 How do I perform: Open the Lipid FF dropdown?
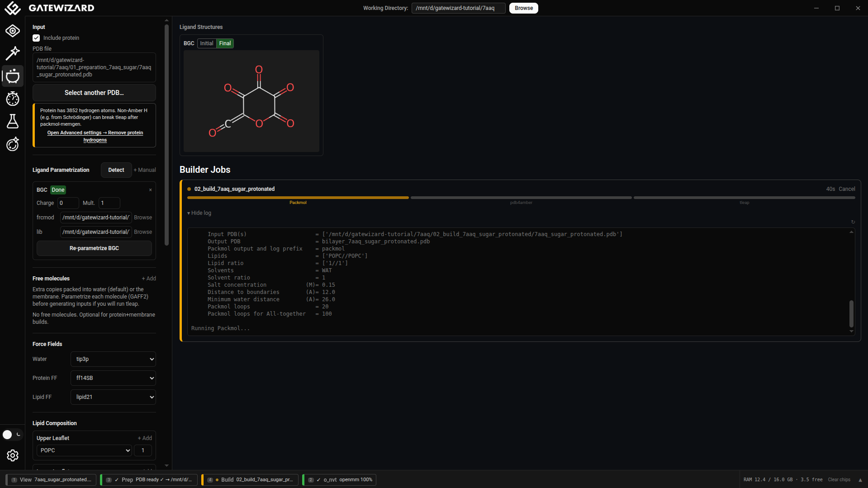pyautogui.click(x=113, y=397)
